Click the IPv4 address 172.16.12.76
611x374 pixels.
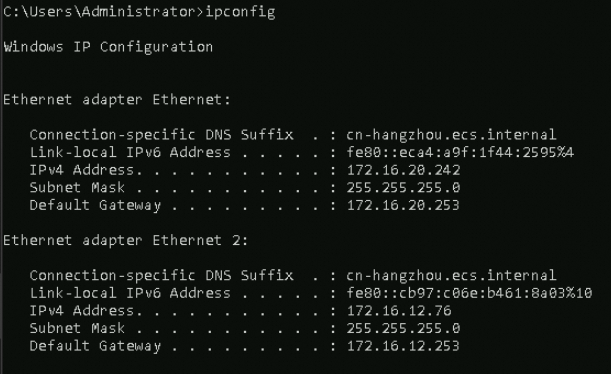399,311
